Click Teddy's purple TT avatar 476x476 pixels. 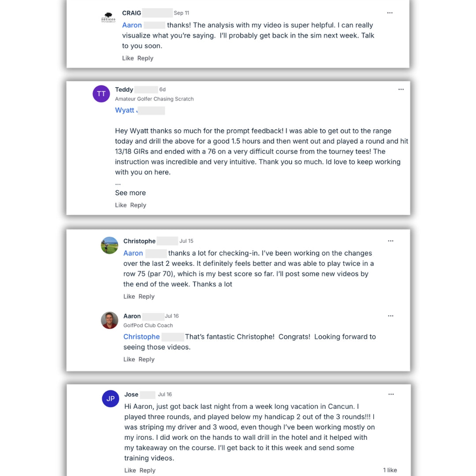101,94
